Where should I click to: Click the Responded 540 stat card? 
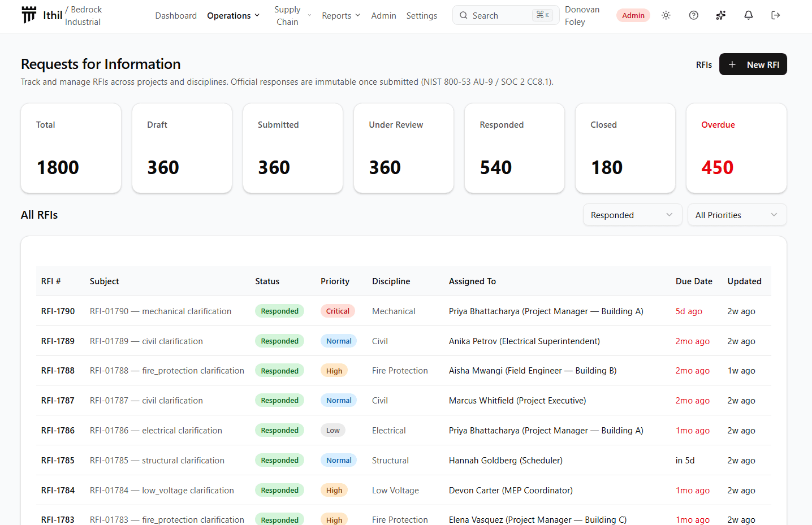515,148
